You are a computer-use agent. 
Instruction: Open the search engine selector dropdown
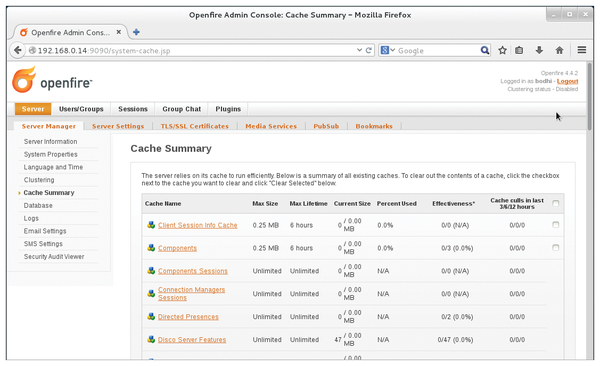pyautogui.click(x=388, y=50)
